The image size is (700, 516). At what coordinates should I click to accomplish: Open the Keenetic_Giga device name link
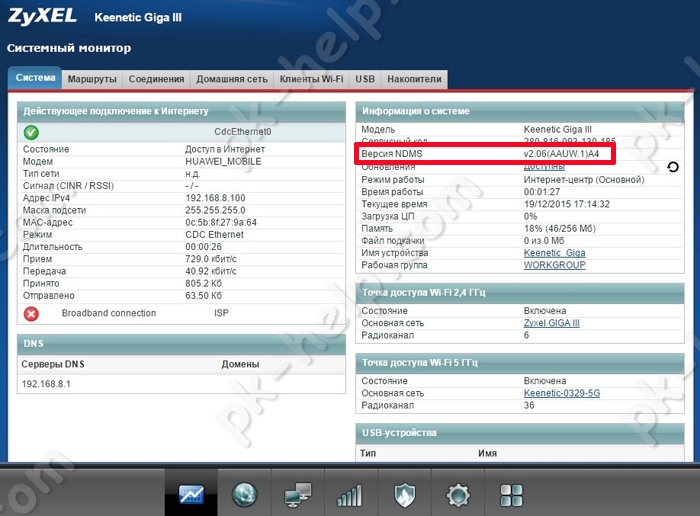554,253
